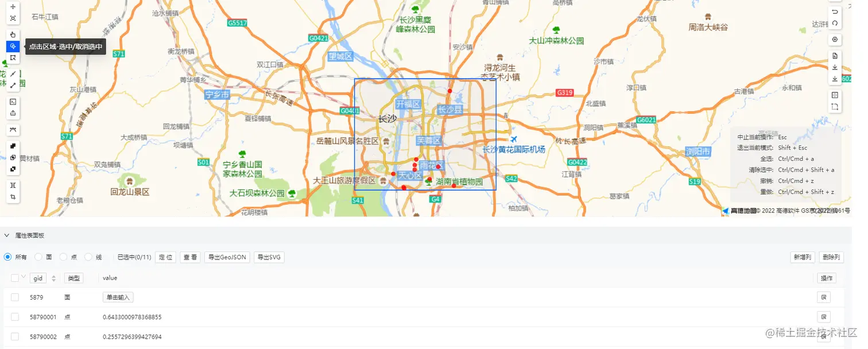Undo with the right toolbar undo arrow
The width and height of the screenshot is (868, 349).
[x=835, y=12]
